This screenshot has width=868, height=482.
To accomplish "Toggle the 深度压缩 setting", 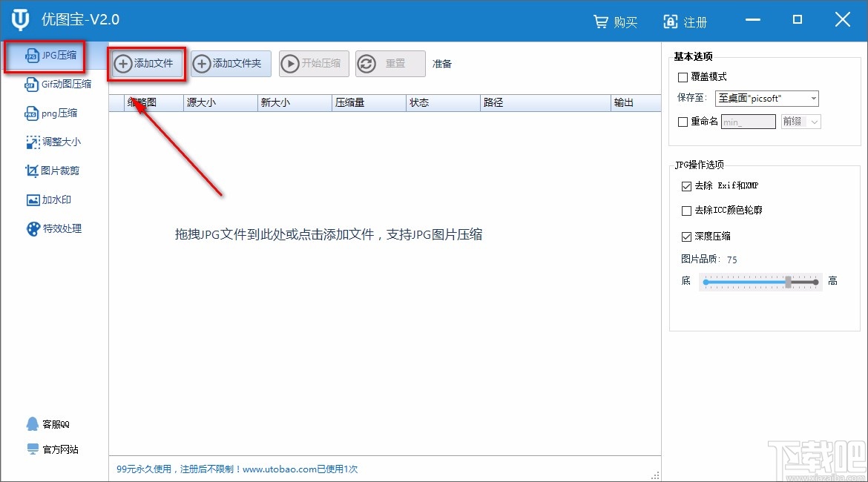I will [686, 237].
